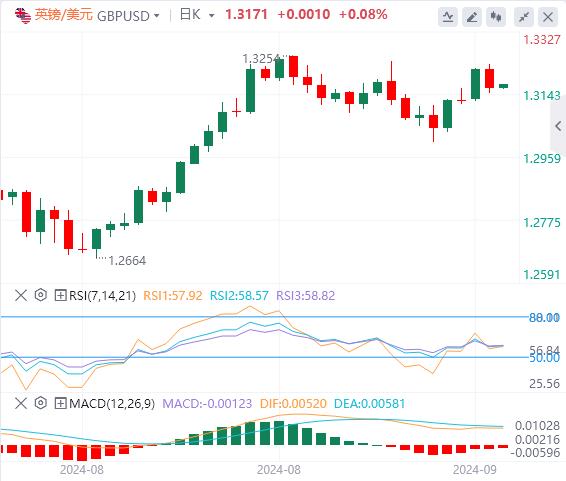Switch chart style with candlestick icon
Image resolution: width=566 pixels, height=481 pixels.
496,17
